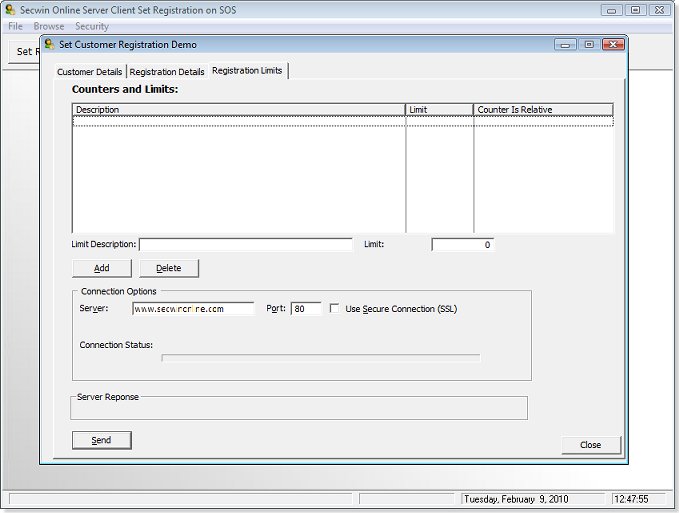This screenshot has width=679, height=513.
Task: Click the Description column header
Action: tap(238, 110)
